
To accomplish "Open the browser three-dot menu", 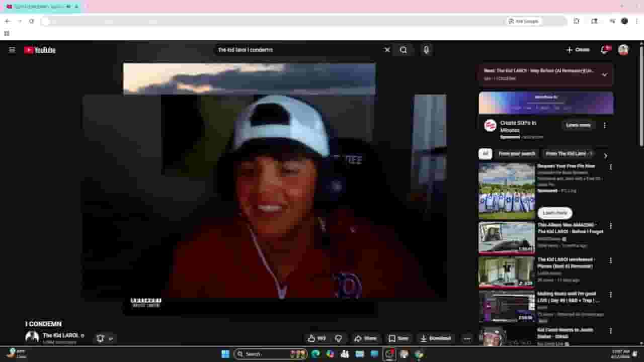I will pyautogui.click(x=636, y=21).
